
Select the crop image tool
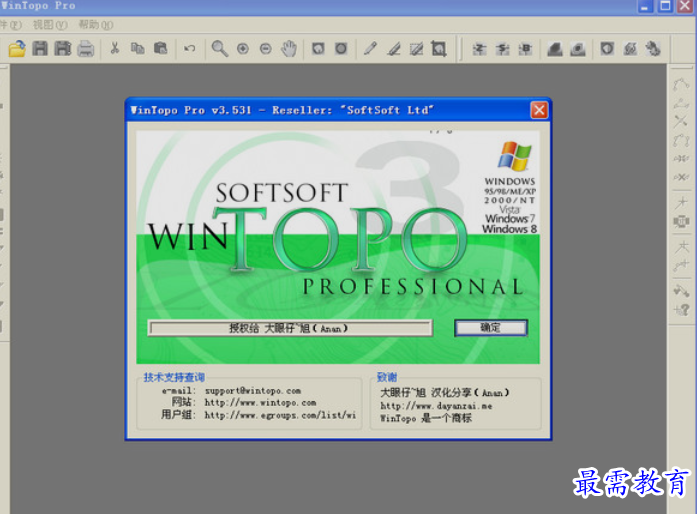pos(439,48)
